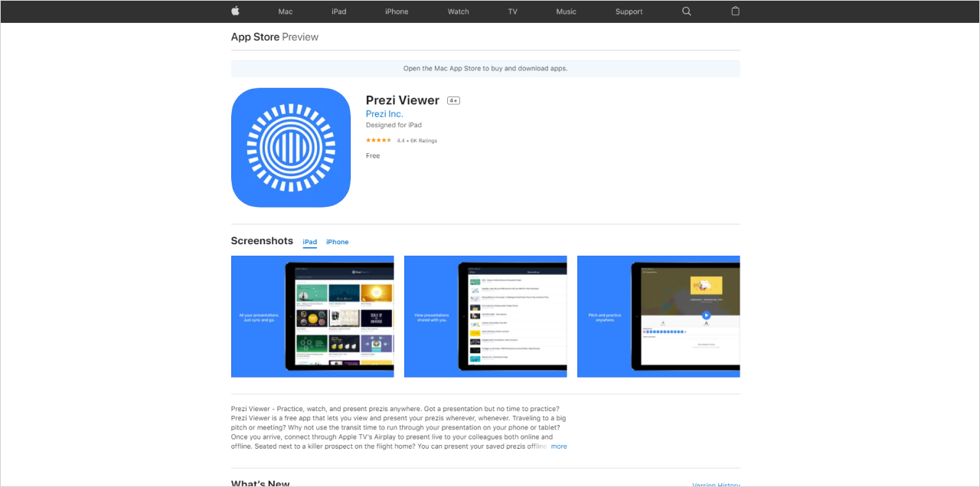Open iPad in the navigation bar
The width and height of the screenshot is (980, 487).
point(339,11)
